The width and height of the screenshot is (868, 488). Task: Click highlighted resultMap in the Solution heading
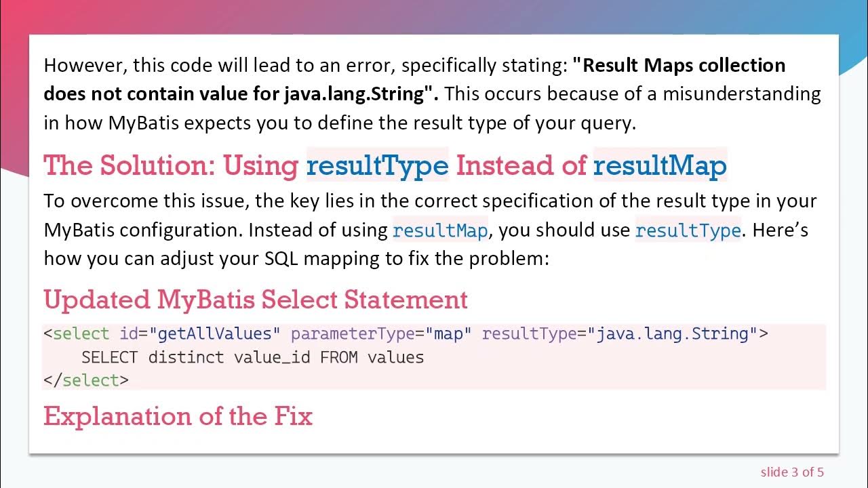point(659,165)
